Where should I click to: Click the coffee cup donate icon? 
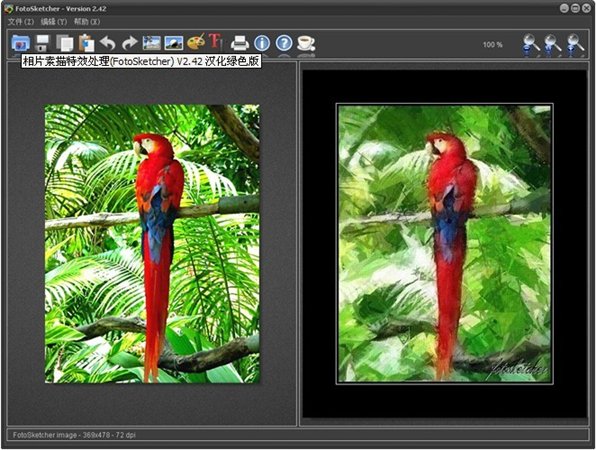click(x=306, y=43)
